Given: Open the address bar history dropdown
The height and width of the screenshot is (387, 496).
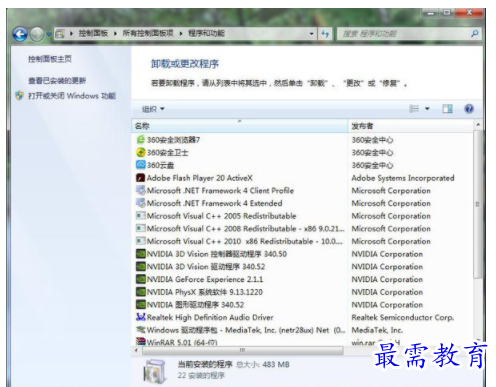Looking at the screenshot, I should [x=311, y=34].
